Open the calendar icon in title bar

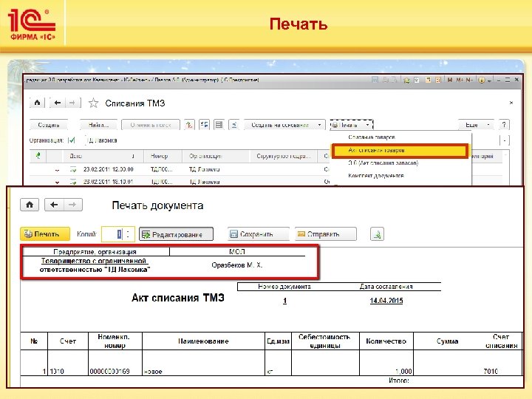[x=438, y=80]
